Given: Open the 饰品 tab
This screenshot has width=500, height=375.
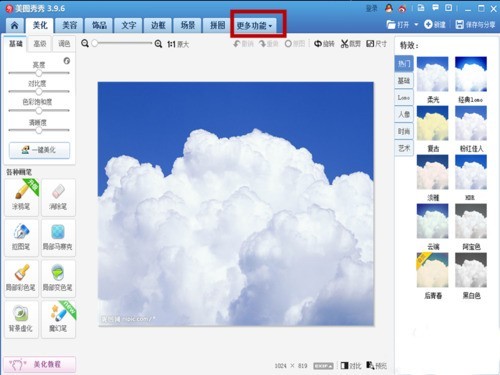Looking at the screenshot, I should tap(99, 25).
